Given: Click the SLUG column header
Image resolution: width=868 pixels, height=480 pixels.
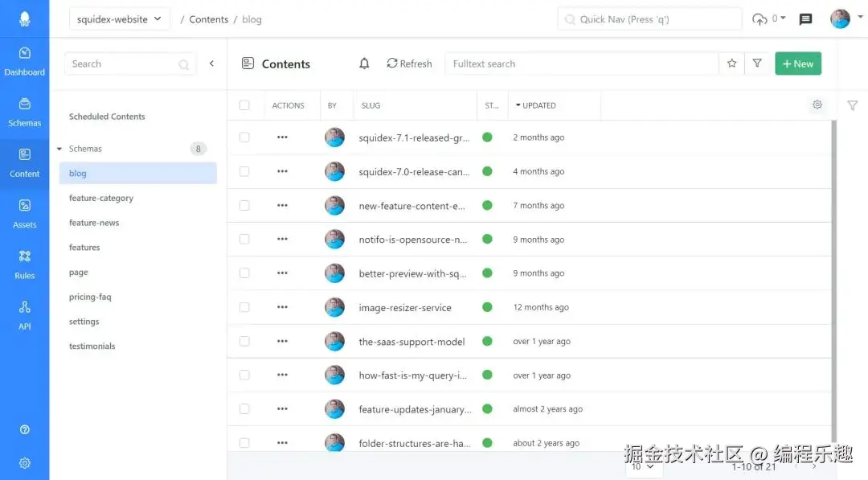Looking at the screenshot, I should coord(371,105).
